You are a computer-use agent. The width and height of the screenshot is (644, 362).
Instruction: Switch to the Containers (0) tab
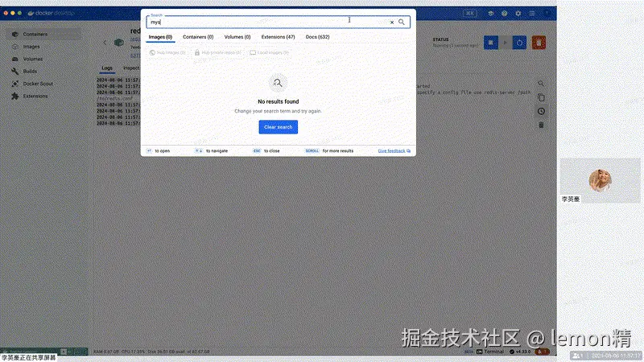(x=198, y=37)
